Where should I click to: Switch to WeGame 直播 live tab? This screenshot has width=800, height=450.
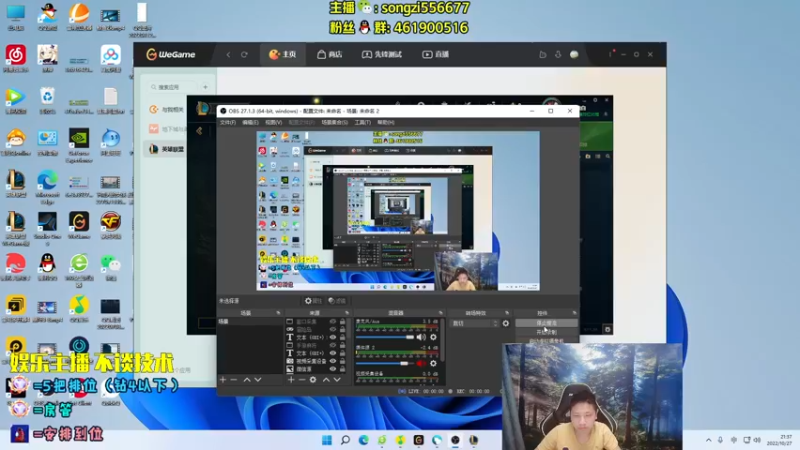(x=435, y=55)
